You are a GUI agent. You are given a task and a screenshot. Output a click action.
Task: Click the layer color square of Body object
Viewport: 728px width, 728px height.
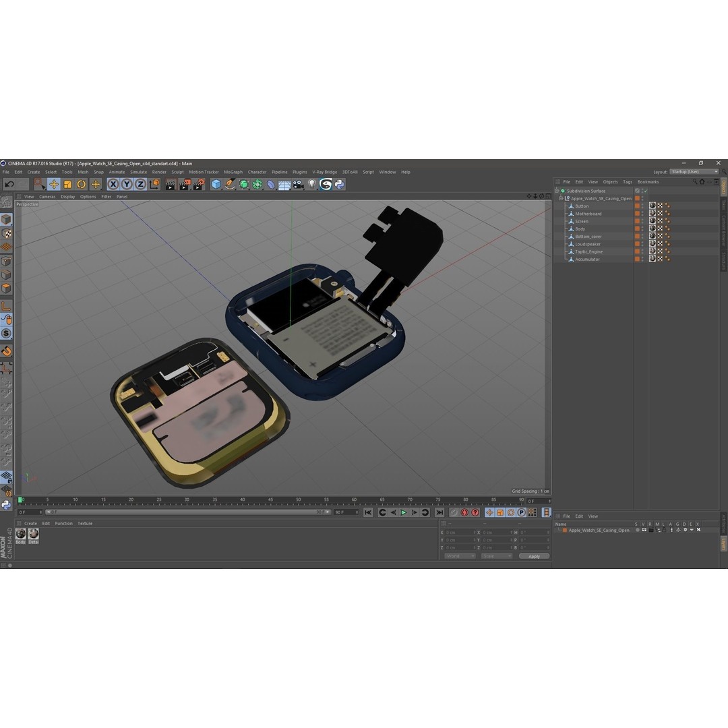[637, 229]
